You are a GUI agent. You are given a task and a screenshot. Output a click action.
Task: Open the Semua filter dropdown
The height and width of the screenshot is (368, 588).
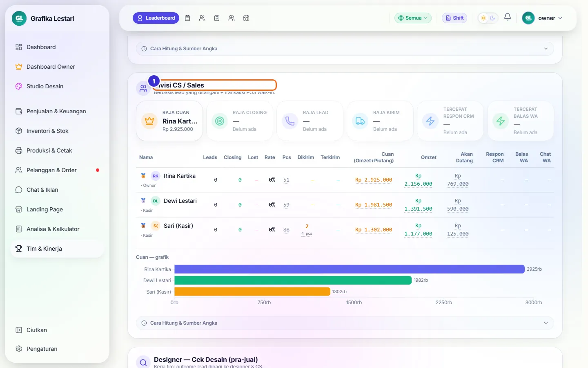coord(413,18)
